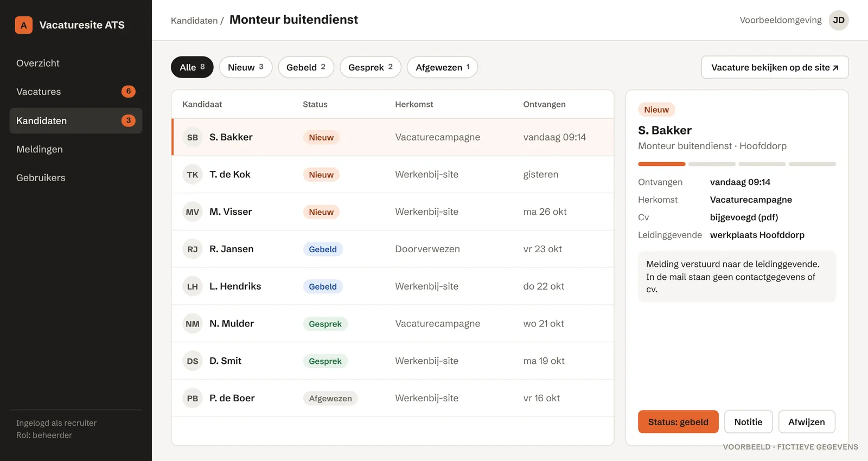The image size is (868, 461).
Task: Filter candidates by Gesprek tab
Action: [x=371, y=67]
